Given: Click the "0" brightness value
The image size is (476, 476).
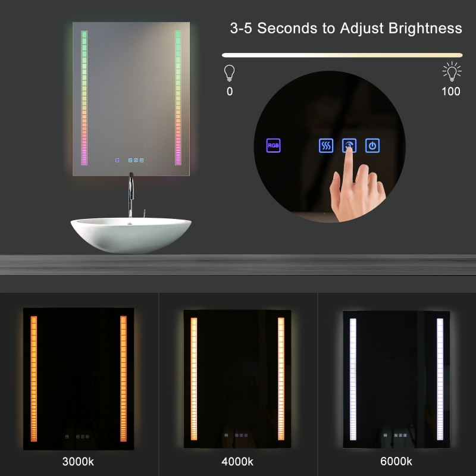Looking at the screenshot, I should 230,92.
